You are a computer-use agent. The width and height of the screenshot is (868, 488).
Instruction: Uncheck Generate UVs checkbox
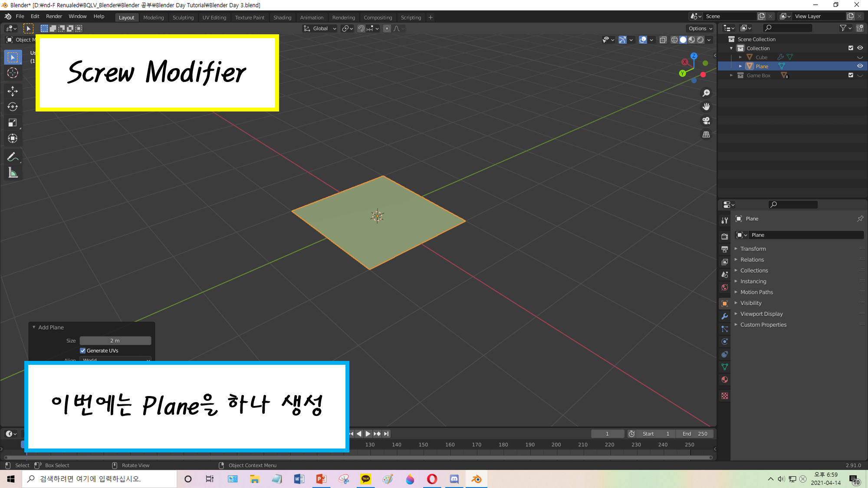pyautogui.click(x=83, y=350)
